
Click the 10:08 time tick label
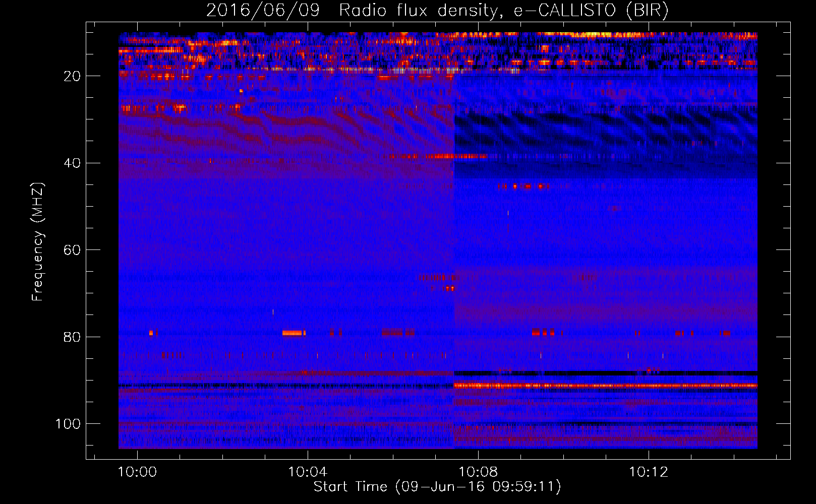tap(478, 472)
